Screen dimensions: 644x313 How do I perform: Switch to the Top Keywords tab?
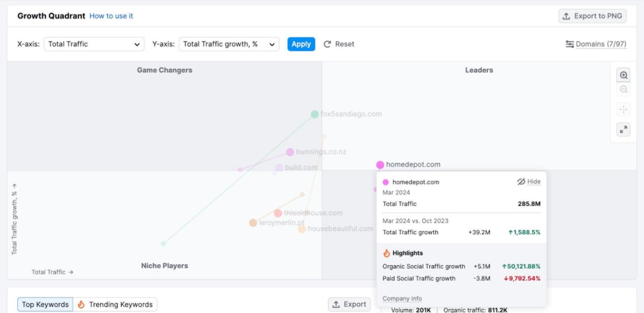tap(45, 305)
